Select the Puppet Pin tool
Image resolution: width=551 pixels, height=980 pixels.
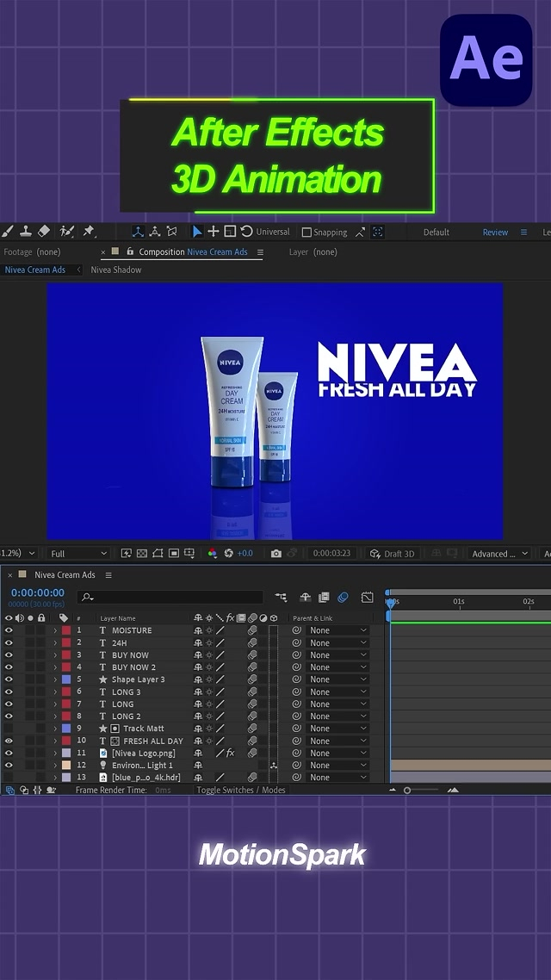click(x=89, y=232)
